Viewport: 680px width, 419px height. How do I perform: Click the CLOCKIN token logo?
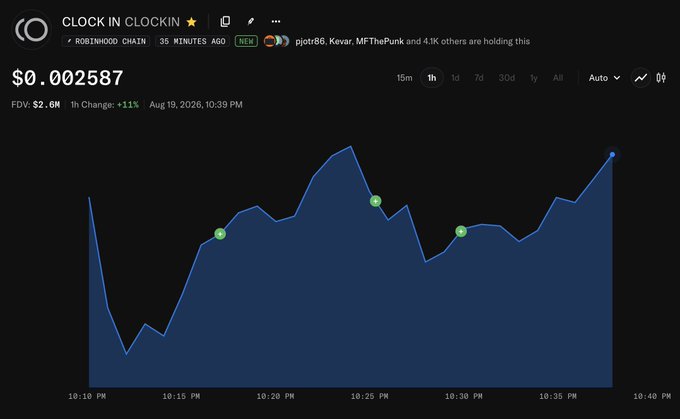point(31,29)
